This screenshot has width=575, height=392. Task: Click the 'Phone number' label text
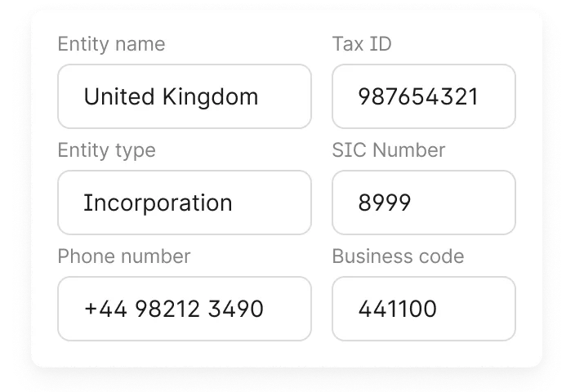click(x=123, y=256)
